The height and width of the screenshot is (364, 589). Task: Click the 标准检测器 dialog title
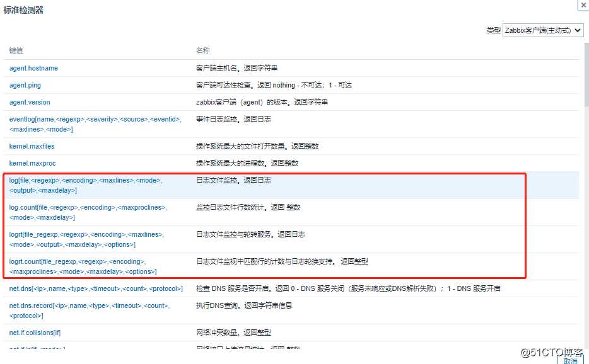[x=23, y=11]
